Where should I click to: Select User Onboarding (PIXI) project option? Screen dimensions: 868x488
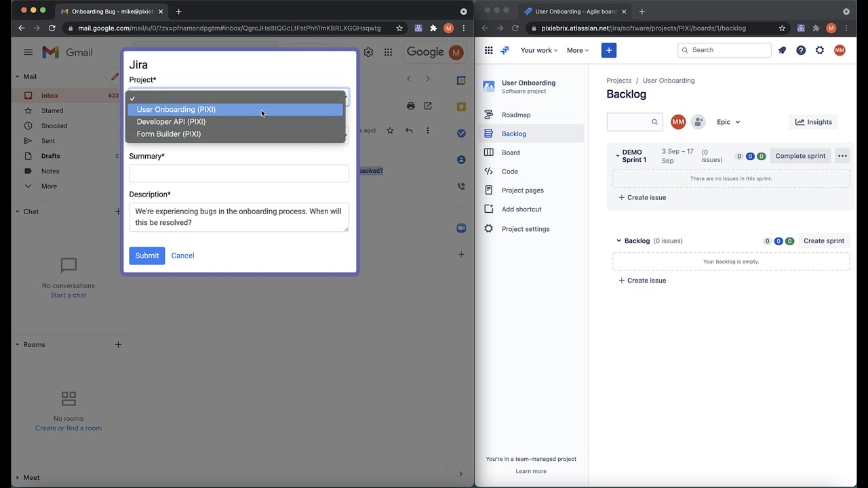235,109
